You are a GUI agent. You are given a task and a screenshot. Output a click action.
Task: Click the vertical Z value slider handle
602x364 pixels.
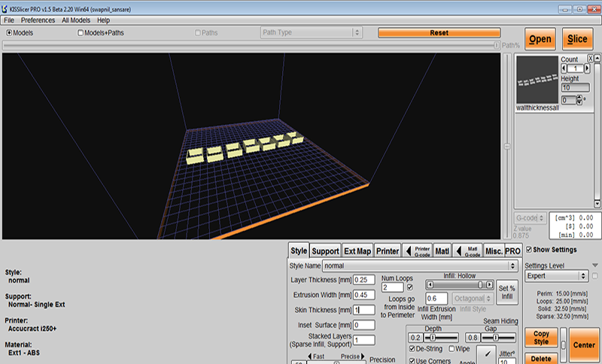(x=507, y=147)
